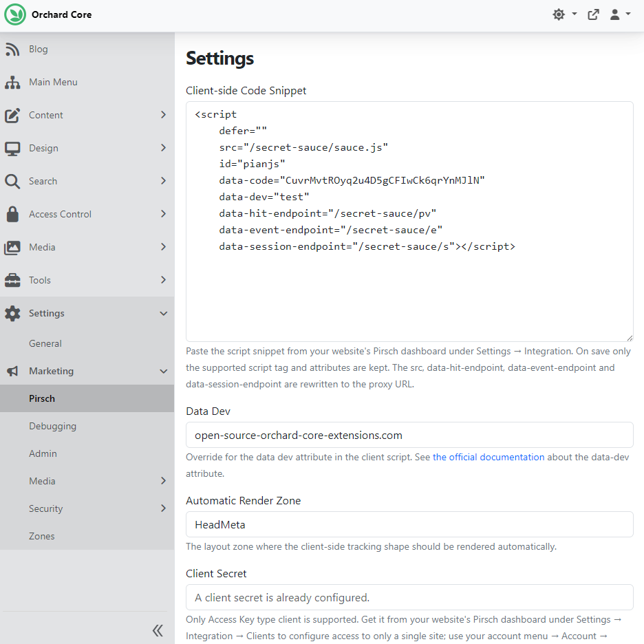The width and height of the screenshot is (644, 644).
Task: Expand the Access Control chevron
Action: 164,213
